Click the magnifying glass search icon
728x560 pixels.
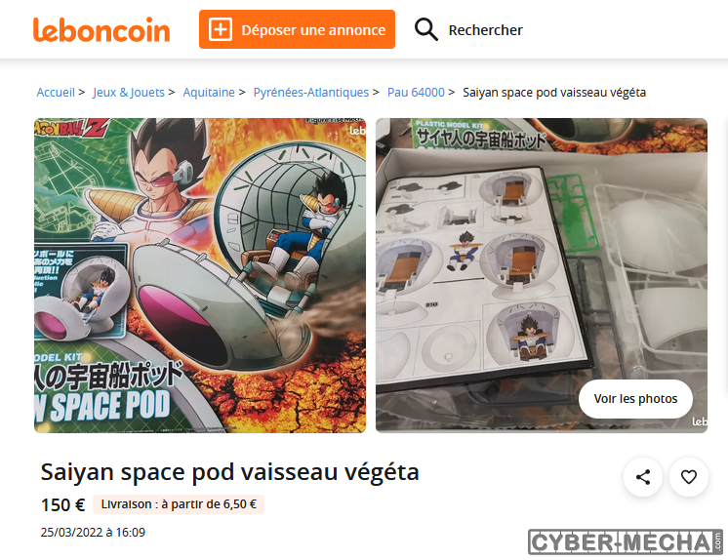pyautogui.click(x=425, y=29)
